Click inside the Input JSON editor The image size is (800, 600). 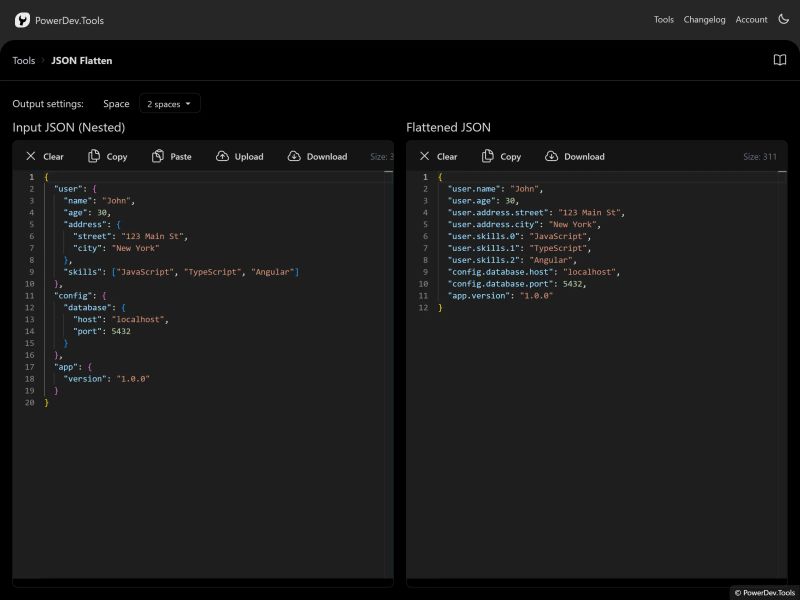(200, 300)
